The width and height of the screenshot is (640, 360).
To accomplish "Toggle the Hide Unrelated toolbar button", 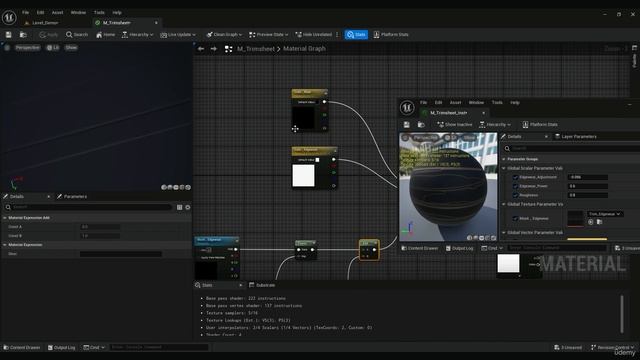I will 314,35.
